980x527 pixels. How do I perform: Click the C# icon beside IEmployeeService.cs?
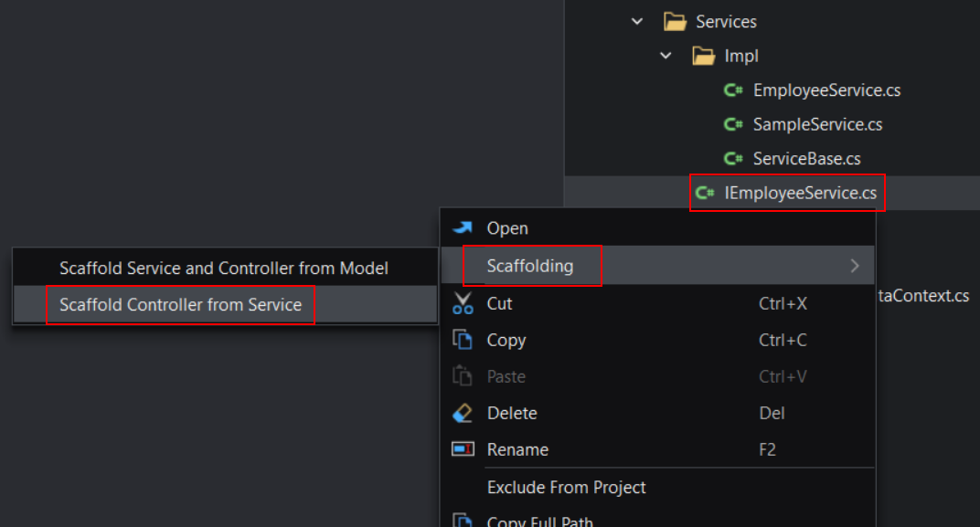click(704, 193)
